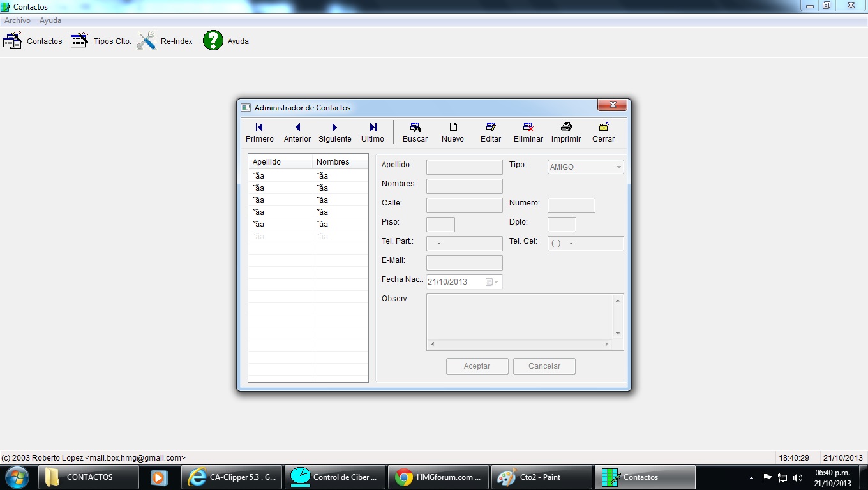
Task: Open the Fecha Nac. calendar dropdown arrow
Action: pos(497,282)
